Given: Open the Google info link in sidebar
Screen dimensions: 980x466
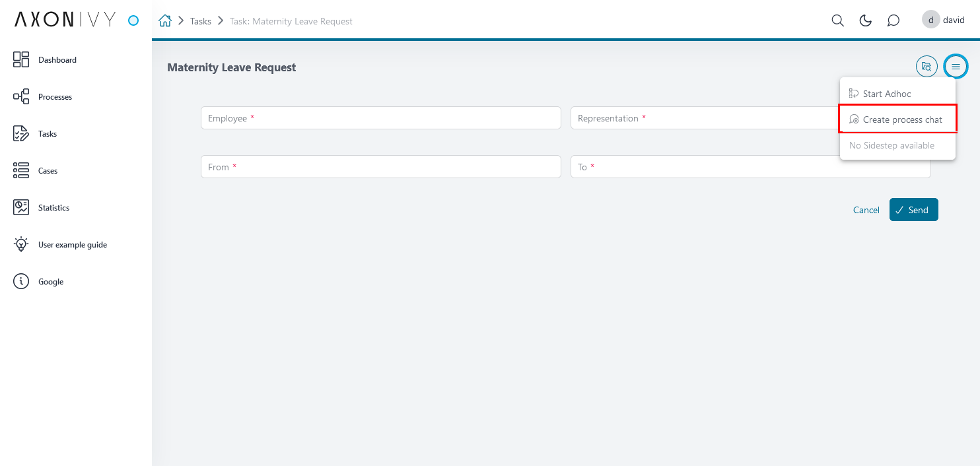Looking at the screenshot, I should point(21,281).
